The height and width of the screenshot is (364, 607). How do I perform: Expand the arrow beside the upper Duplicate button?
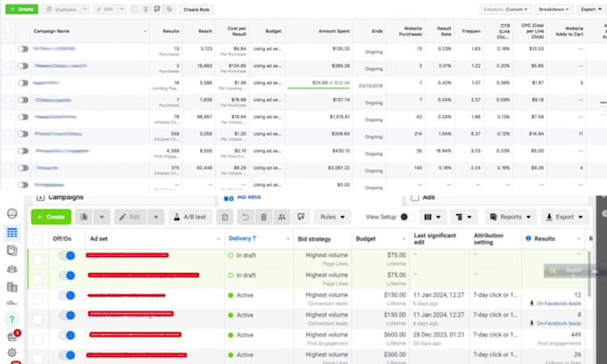[x=85, y=9]
